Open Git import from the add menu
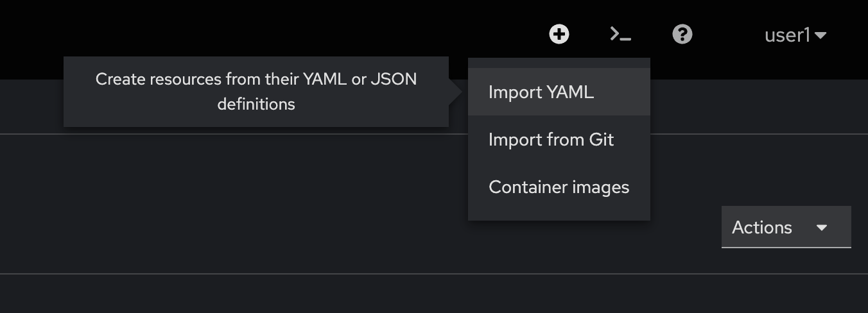Image resolution: width=868 pixels, height=313 pixels. pyautogui.click(x=559, y=139)
